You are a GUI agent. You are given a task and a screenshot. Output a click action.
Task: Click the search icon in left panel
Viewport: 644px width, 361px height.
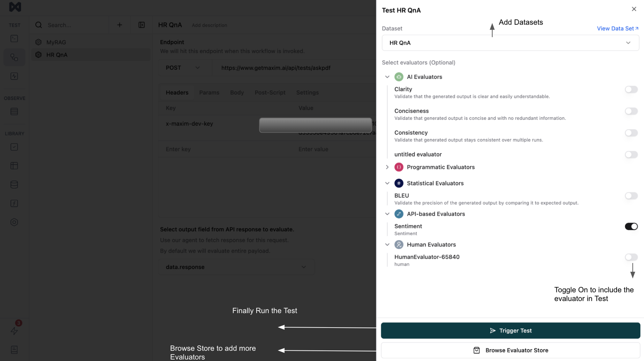tap(39, 25)
